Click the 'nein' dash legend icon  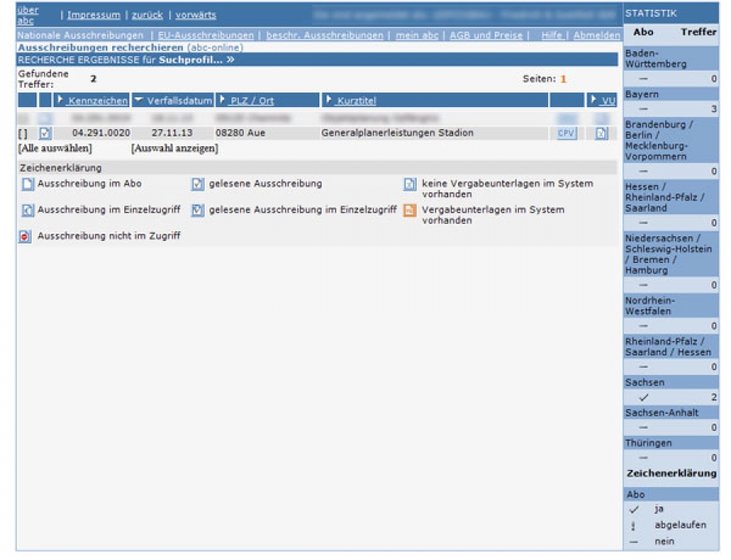pyautogui.click(x=633, y=542)
